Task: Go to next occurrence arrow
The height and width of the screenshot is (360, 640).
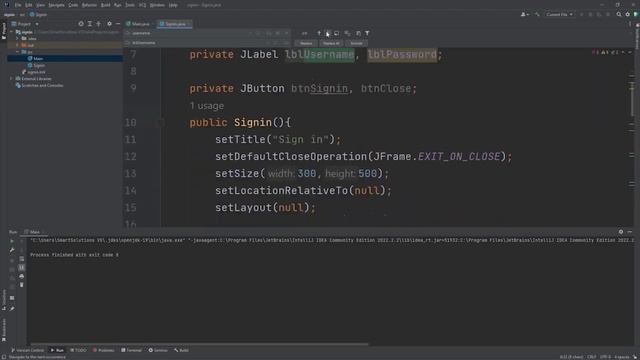Action: coord(328,33)
